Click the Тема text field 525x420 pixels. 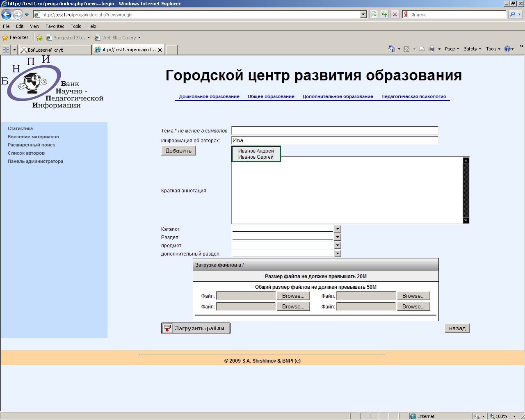(335, 130)
